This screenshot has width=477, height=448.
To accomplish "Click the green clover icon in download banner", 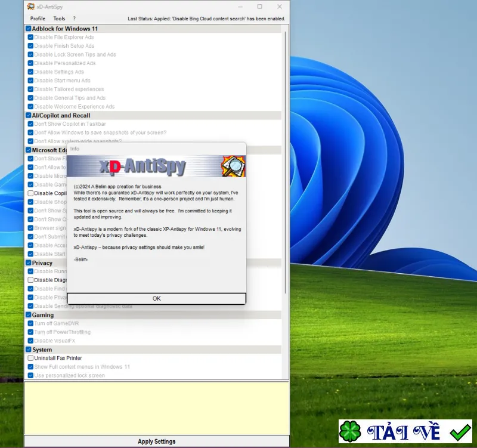I will 351,431.
